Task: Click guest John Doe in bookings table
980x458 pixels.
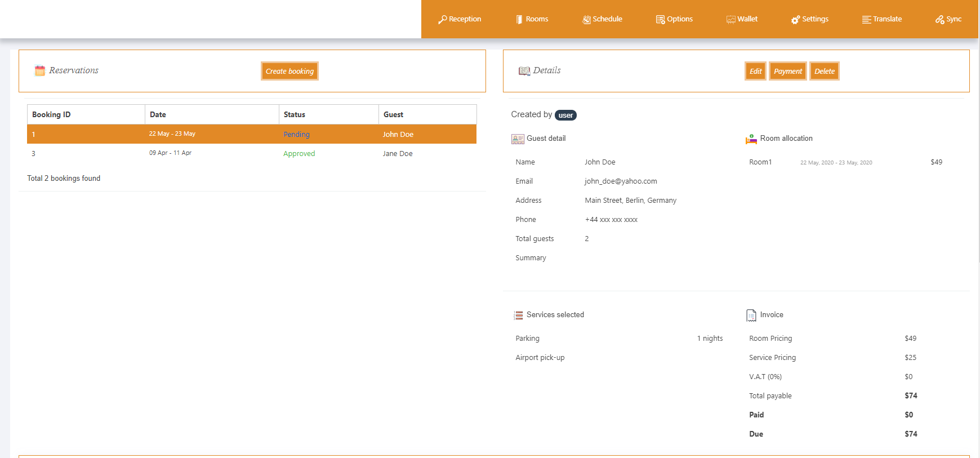Action: 398,135
